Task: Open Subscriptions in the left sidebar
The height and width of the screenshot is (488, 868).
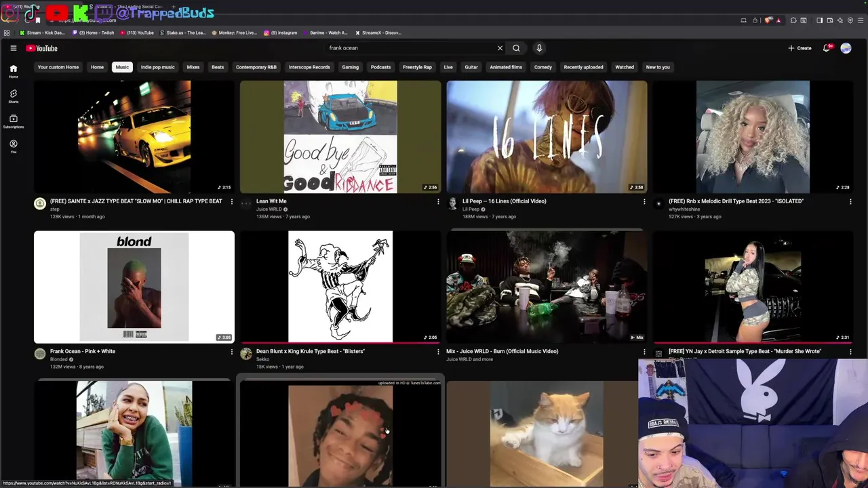Action: [13, 121]
